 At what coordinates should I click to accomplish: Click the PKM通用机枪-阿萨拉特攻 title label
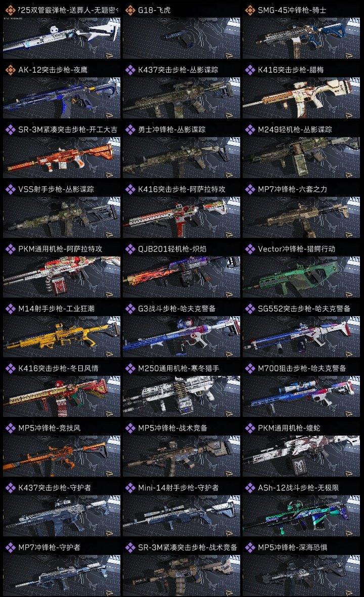60,249
